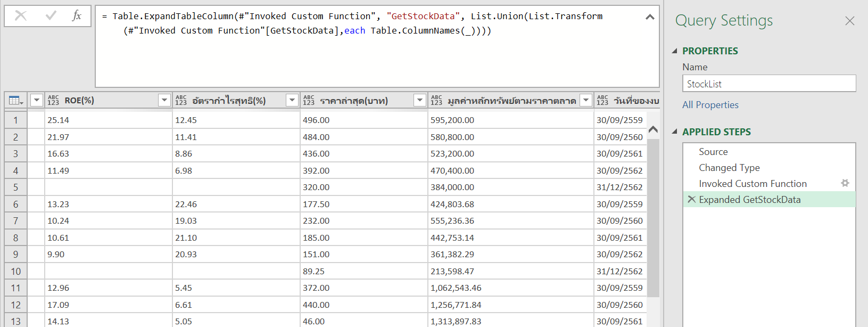868x327 pixels.
Task: Delete the Expanded GetStockData step with X
Action: pyautogui.click(x=691, y=199)
